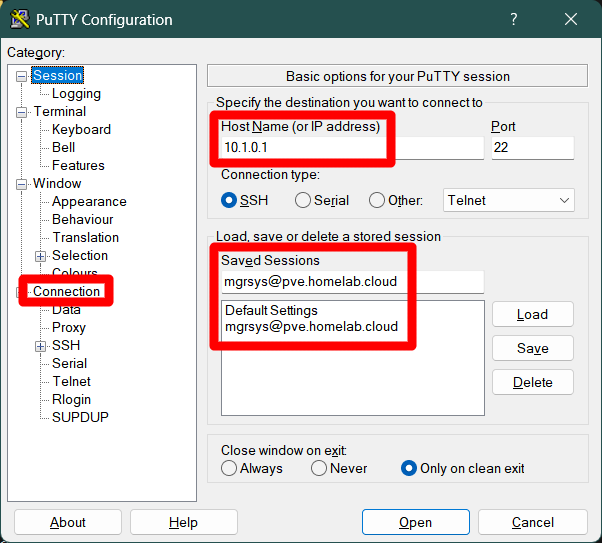Collapse the Session tree node
Image resolution: width=602 pixels, height=543 pixels.
[x=22, y=76]
